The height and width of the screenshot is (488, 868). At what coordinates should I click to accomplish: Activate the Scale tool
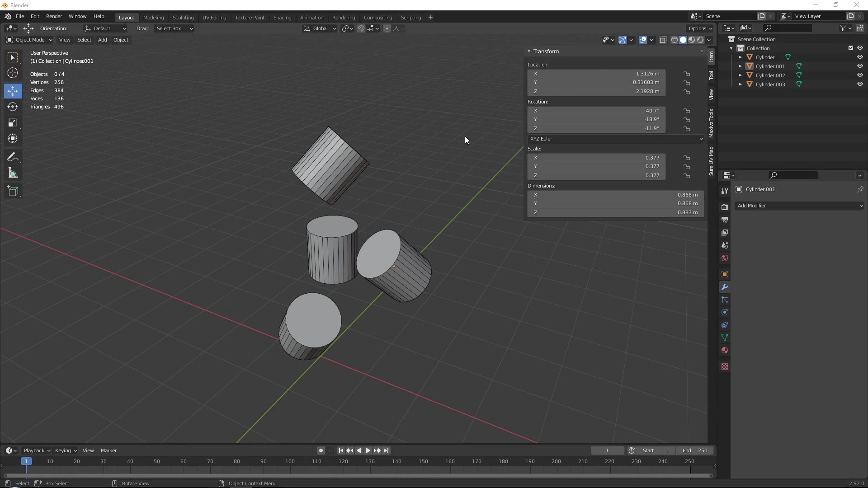point(13,123)
